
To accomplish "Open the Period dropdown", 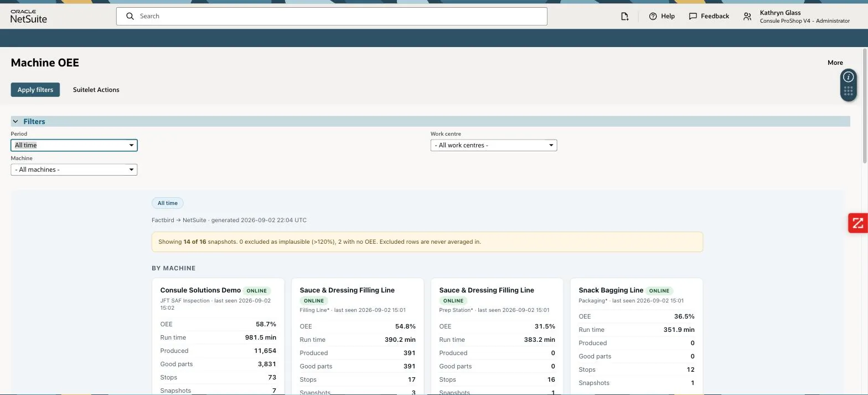I will click(x=74, y=145).
